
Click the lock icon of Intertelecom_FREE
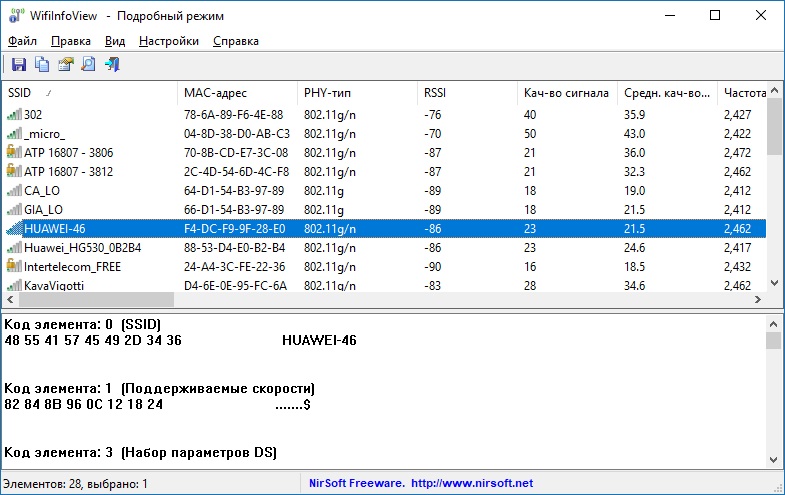pyautogui.click(x=14, y=266)
